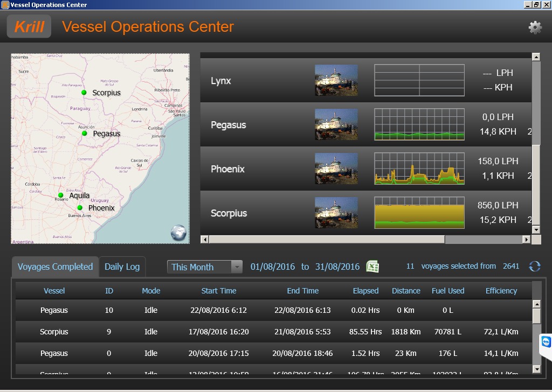Select the Voyages Completed tab
This screenshot has width=552, height=392.
click(x=55, y=267)
